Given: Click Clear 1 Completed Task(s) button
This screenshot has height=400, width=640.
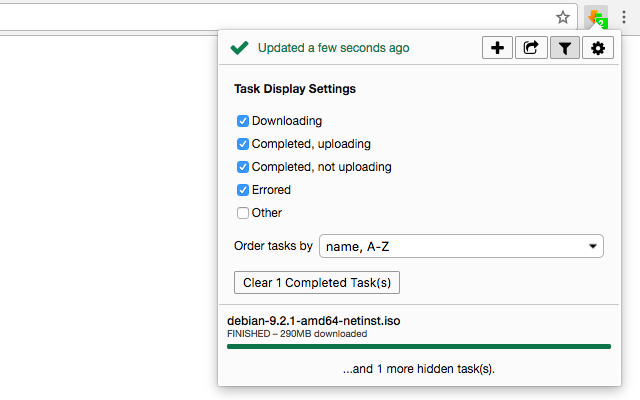Looking at the screenshot, I should tap(317, 283).
